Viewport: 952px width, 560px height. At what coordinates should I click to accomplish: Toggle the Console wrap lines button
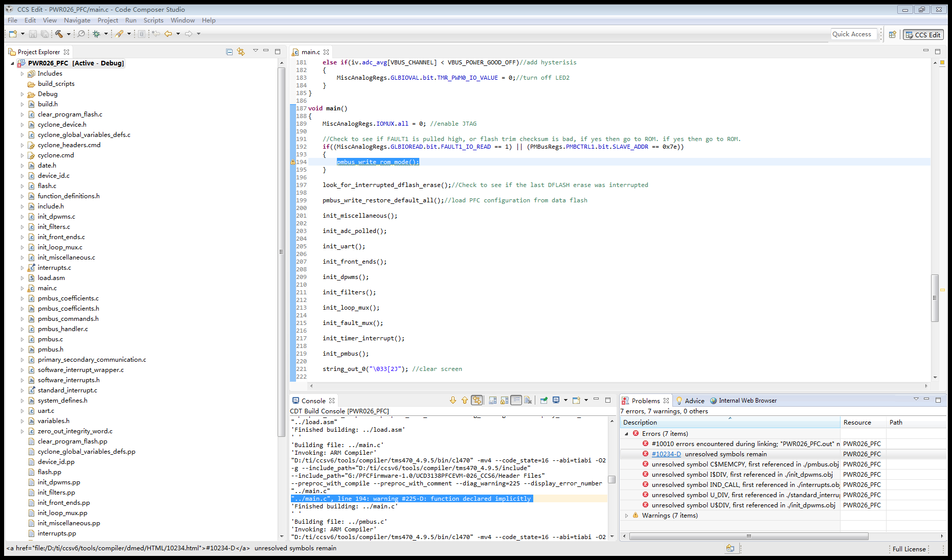pyautogui.click(x=516, y=401)
